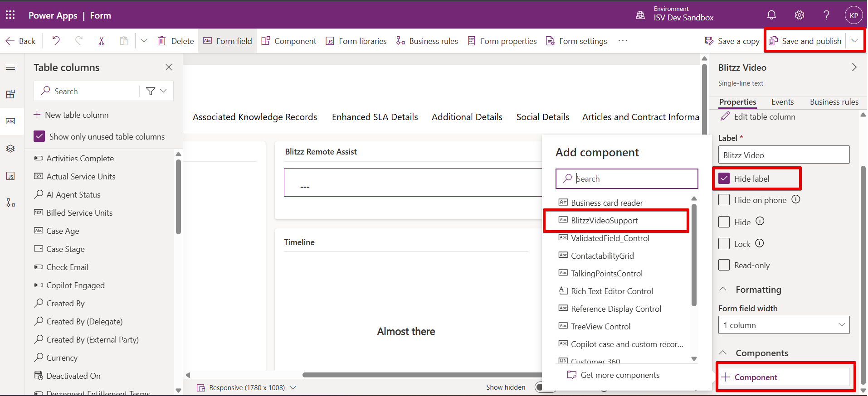Switch to the Events tab
The height and width of the screenshot is (396, 868).
click(x=782, y=102)
